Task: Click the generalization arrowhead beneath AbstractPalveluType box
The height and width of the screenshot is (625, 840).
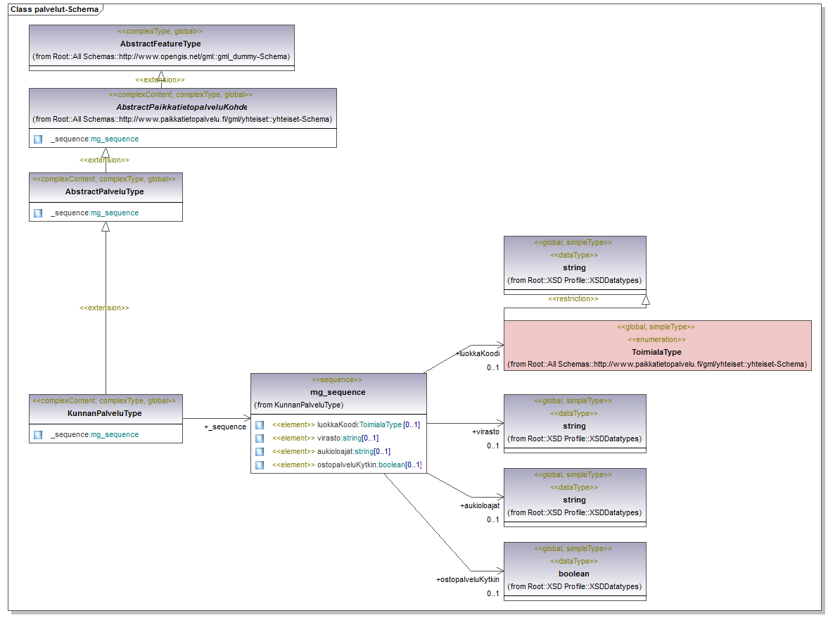Action: tap(106, 227)
